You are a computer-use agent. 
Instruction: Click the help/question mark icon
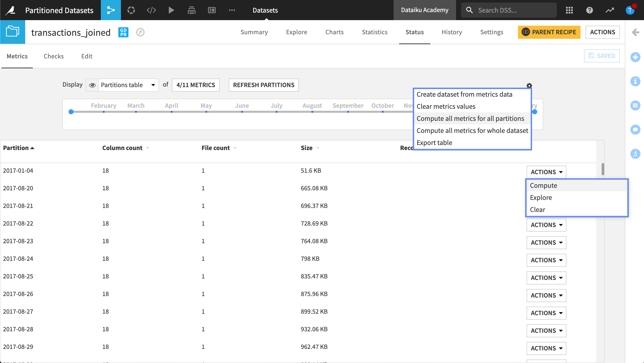590,10
